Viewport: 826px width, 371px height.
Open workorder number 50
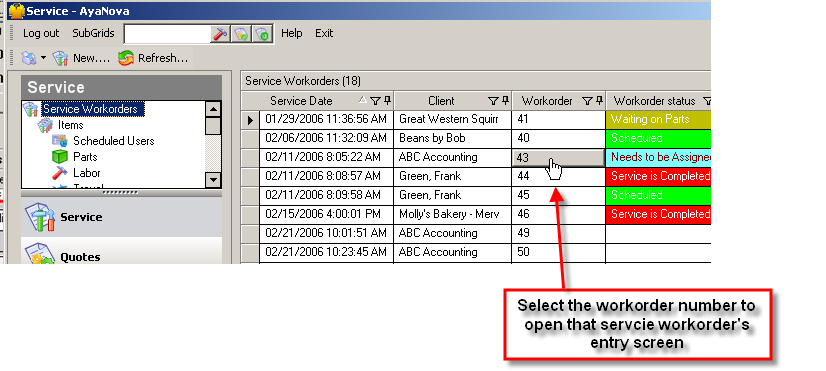558,252
